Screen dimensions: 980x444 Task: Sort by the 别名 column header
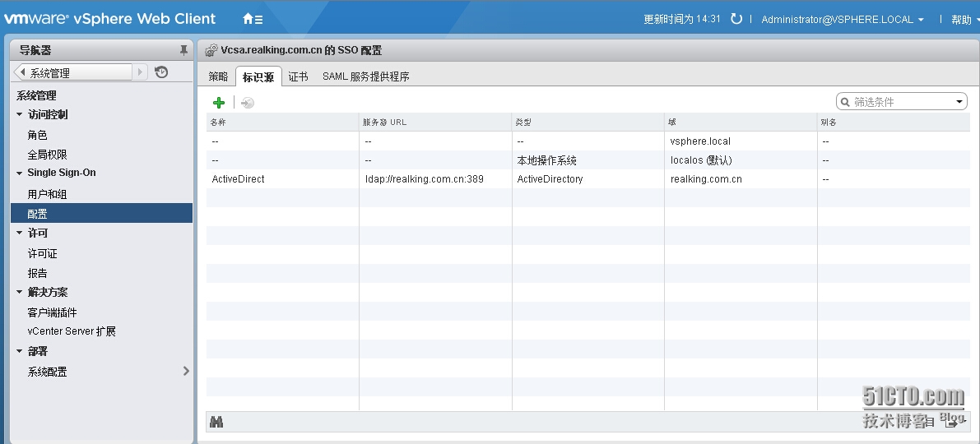point(894,123)
